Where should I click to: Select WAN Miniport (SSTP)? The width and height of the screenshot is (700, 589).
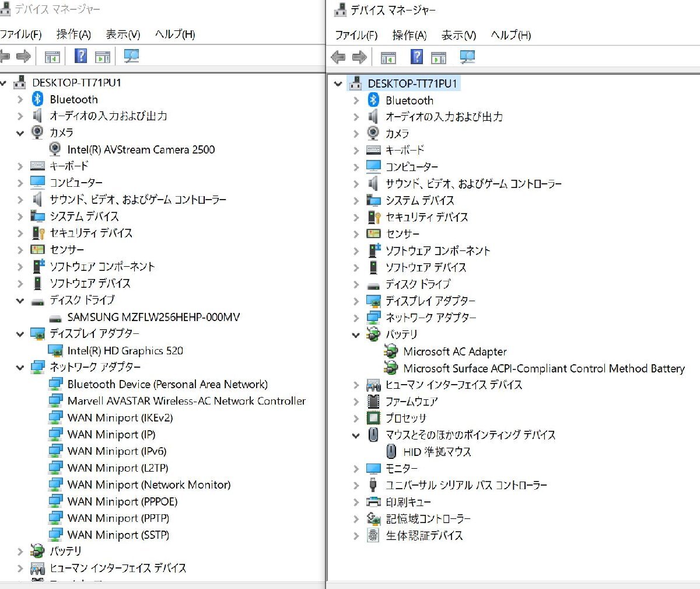tap(118, 535)
